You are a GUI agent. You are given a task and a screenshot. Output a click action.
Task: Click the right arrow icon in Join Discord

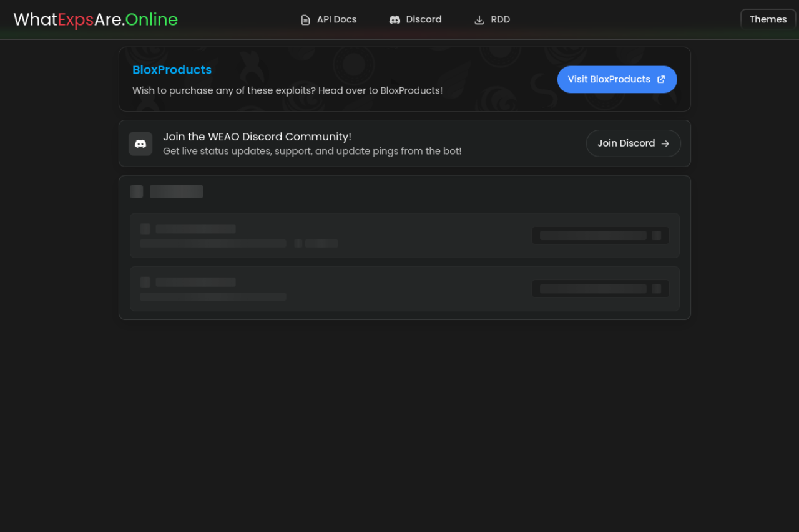[x=665, y=143]
